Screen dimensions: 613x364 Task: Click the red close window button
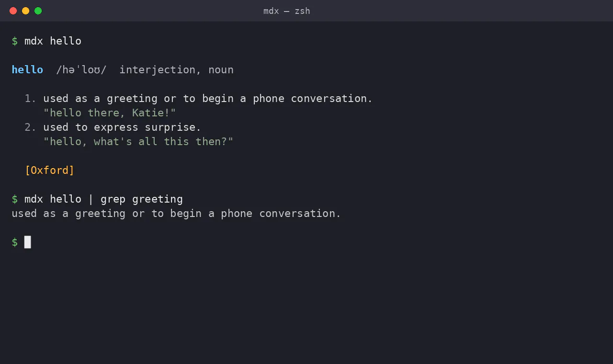13,11
